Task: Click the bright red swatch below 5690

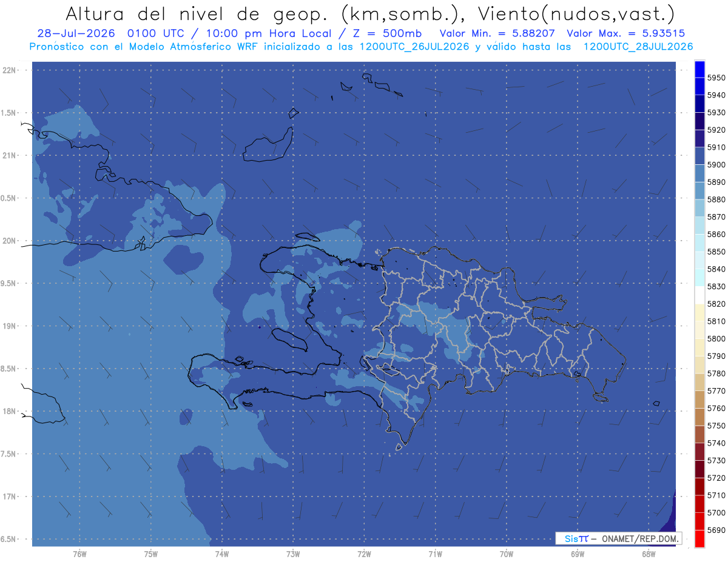Action: [699, 538]
